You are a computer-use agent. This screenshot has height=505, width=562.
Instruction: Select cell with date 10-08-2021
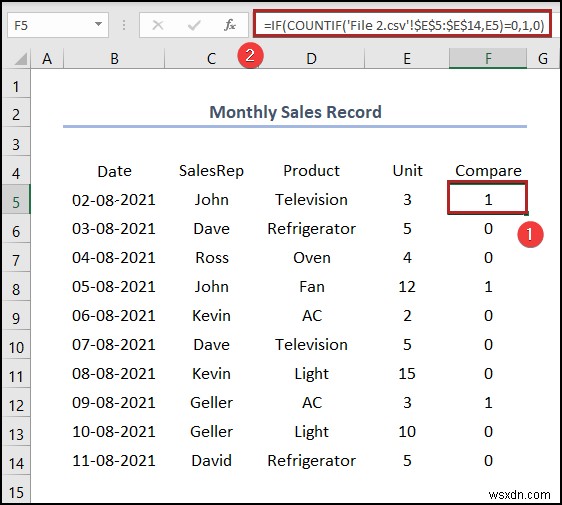114,432
